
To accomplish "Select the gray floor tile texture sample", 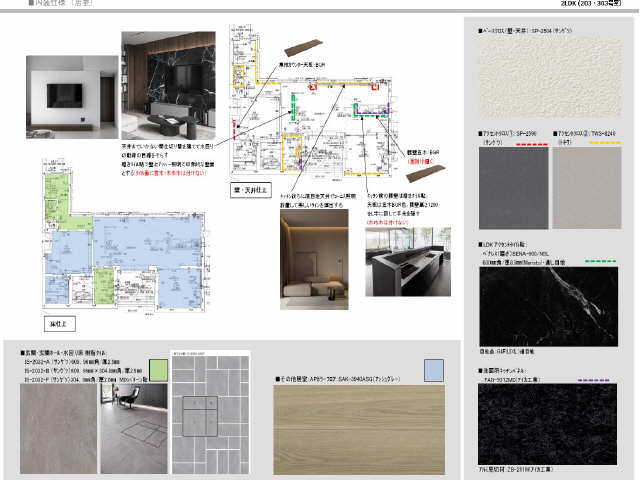I will (58, 429).
